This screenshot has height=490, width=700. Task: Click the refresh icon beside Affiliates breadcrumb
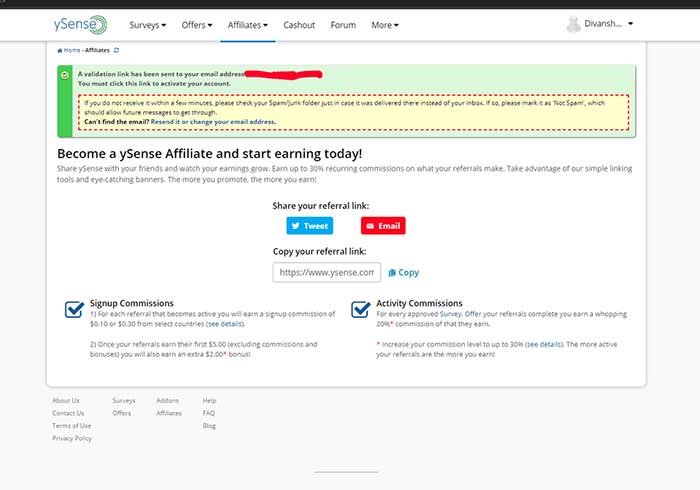point(117,50)
